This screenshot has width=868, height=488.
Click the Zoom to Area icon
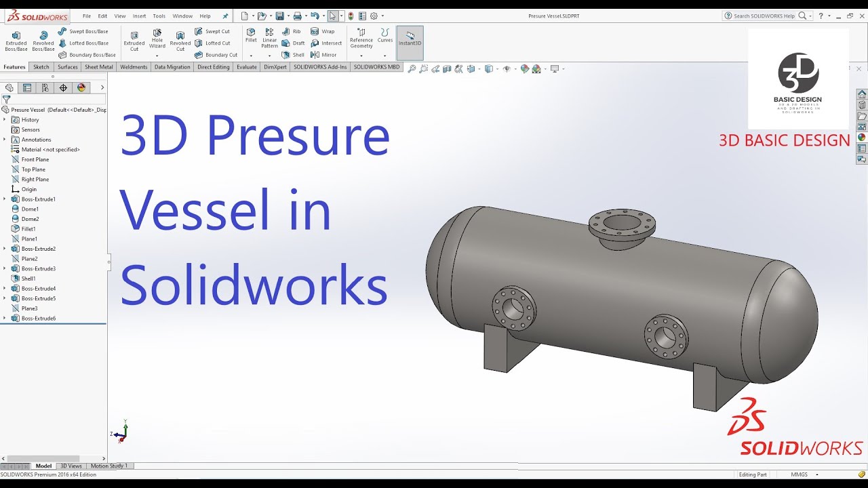tap(424, 68)
